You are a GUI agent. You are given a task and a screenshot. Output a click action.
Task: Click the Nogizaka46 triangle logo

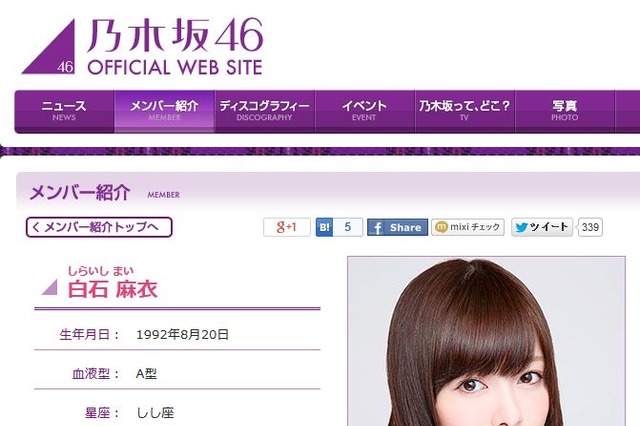[49, 47]
